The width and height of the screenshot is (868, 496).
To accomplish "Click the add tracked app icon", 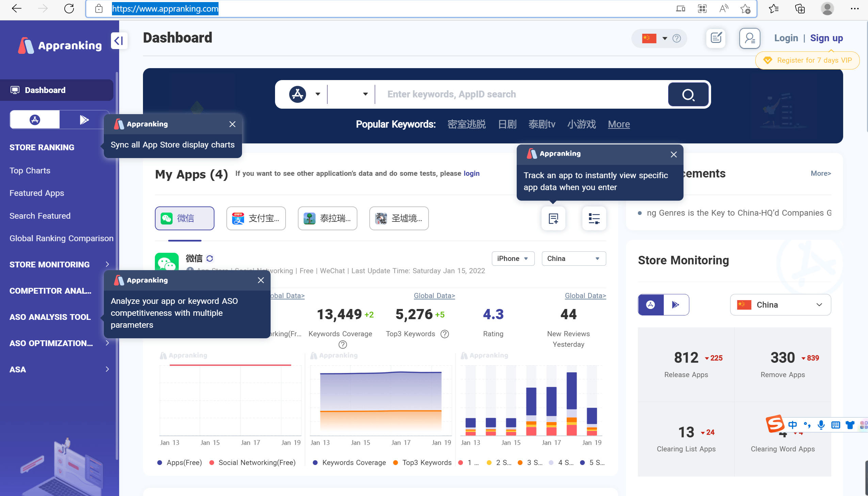I will pyautogui.click(x=553, y=218).
